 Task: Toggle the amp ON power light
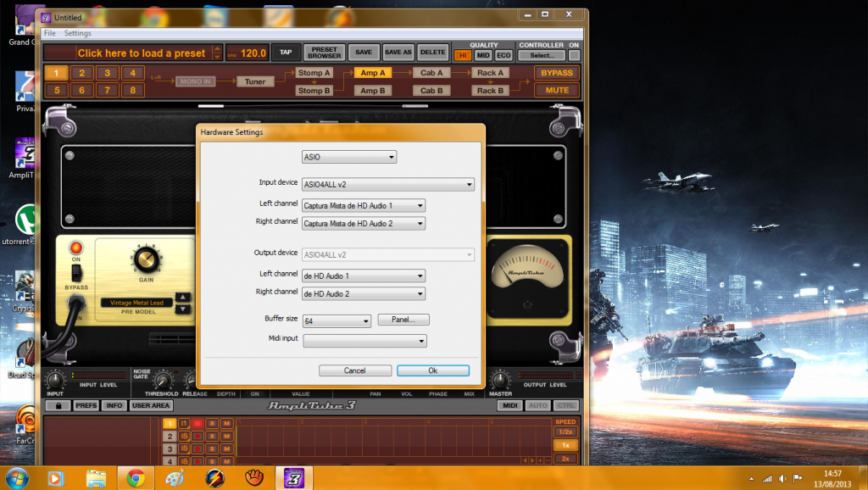point(75,248)
